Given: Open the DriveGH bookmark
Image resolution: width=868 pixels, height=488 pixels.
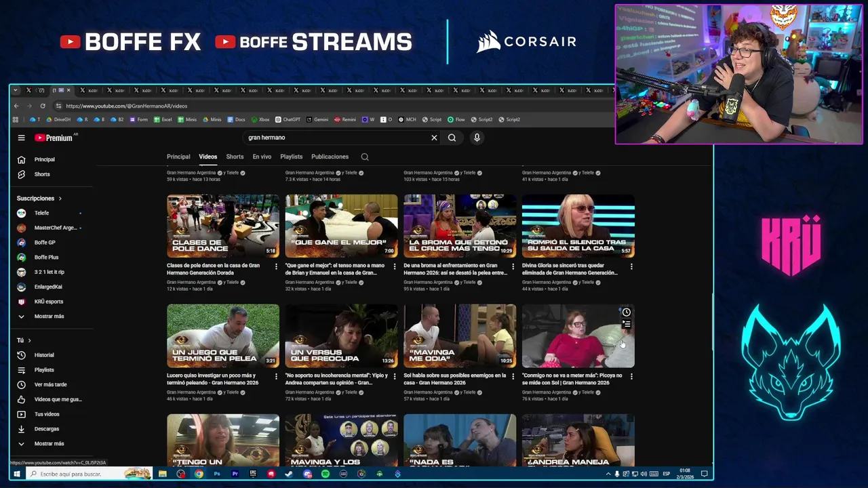Looking at the screenshot, I should pyautogui.click(x=58, y=119).
